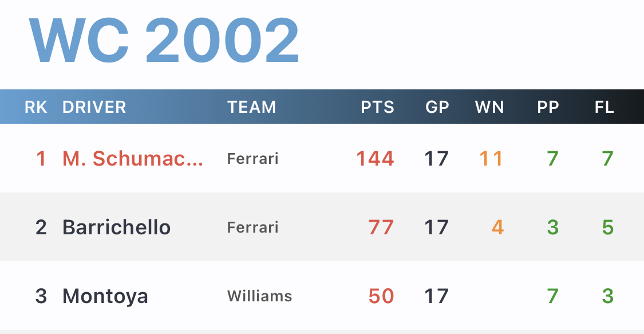Image resolution: width=644 pixels, height=334 pixels.
Task: Select Ferrari team in Barrichello's row
Action: pyautogui.click(x=252, y=227)
